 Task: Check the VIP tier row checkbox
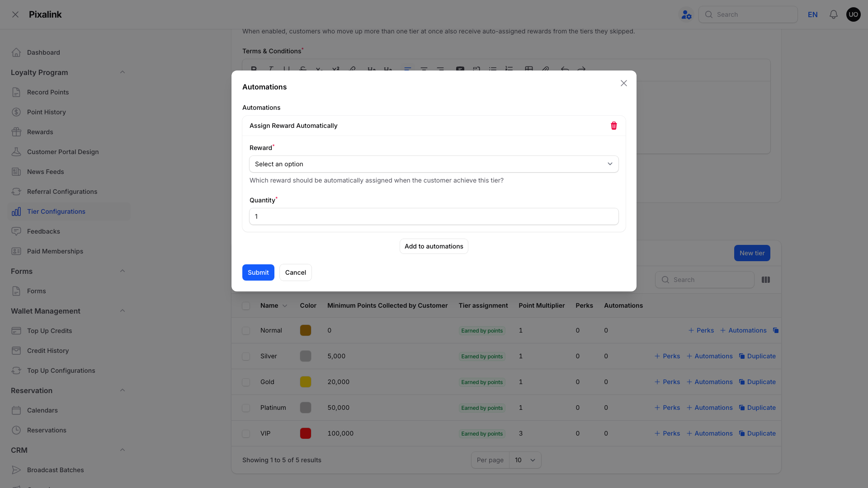[246, 434]
